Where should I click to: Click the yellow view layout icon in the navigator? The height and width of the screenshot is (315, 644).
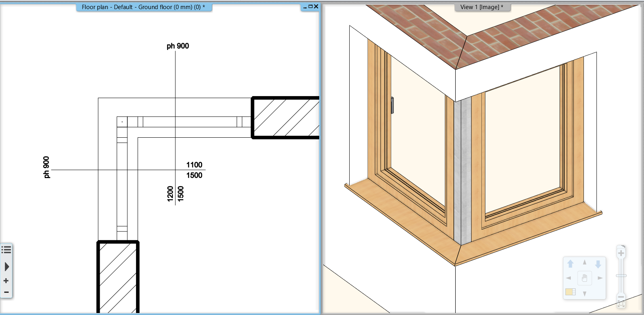[570, 292]
